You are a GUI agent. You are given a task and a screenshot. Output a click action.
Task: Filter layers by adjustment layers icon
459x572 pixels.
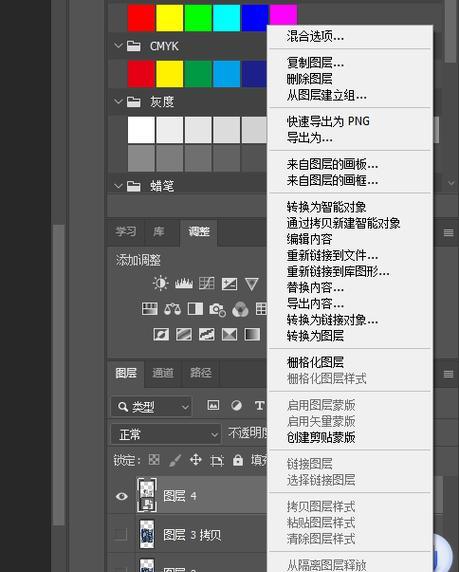[236, 405]
